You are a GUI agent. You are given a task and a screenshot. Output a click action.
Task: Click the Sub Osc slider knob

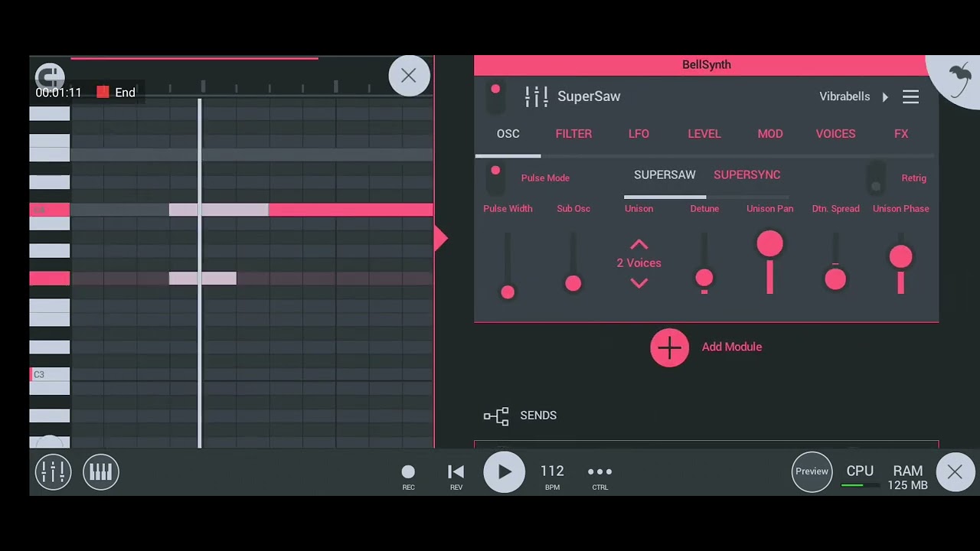coord(573,283)
